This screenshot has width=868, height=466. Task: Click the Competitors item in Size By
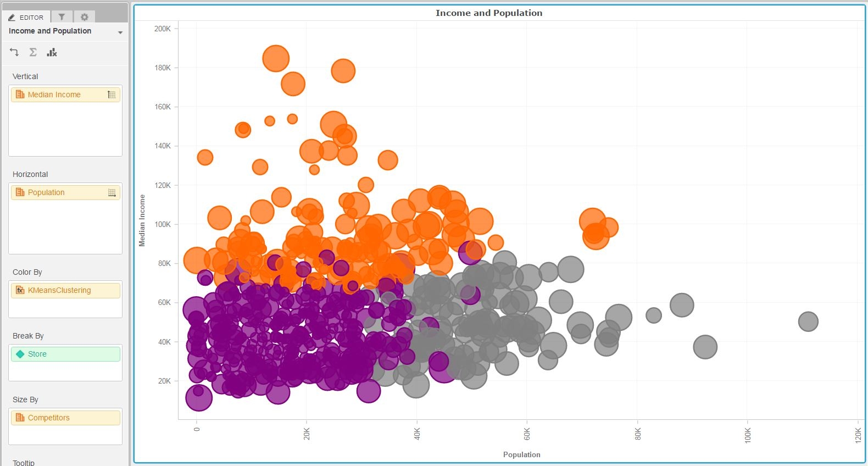click(x=49, y=418)
